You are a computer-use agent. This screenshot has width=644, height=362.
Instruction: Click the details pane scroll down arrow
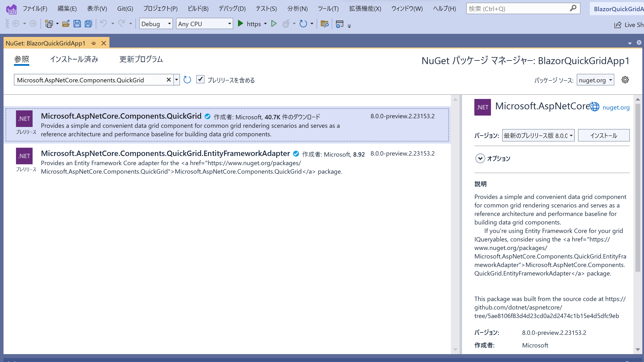point(638,349)
